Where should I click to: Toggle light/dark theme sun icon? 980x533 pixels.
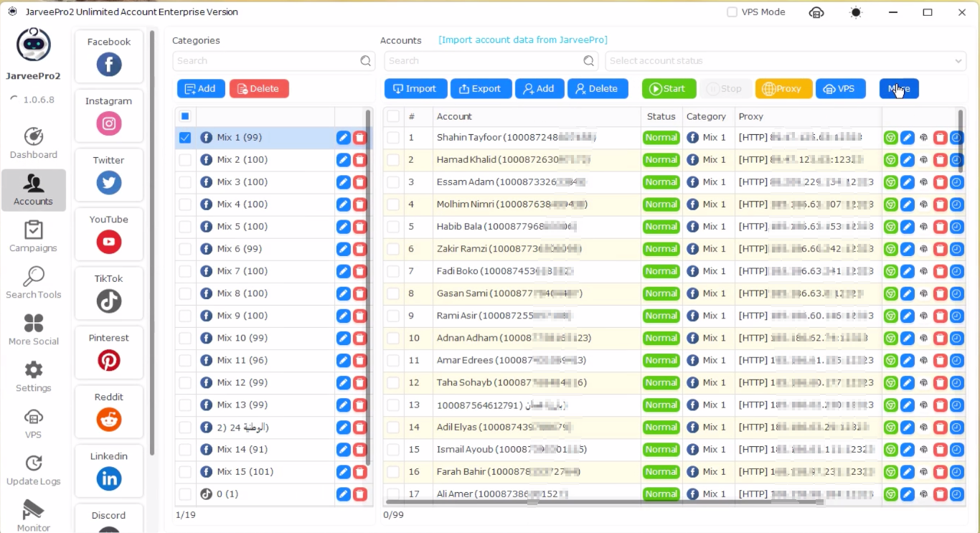coord(856,12)
